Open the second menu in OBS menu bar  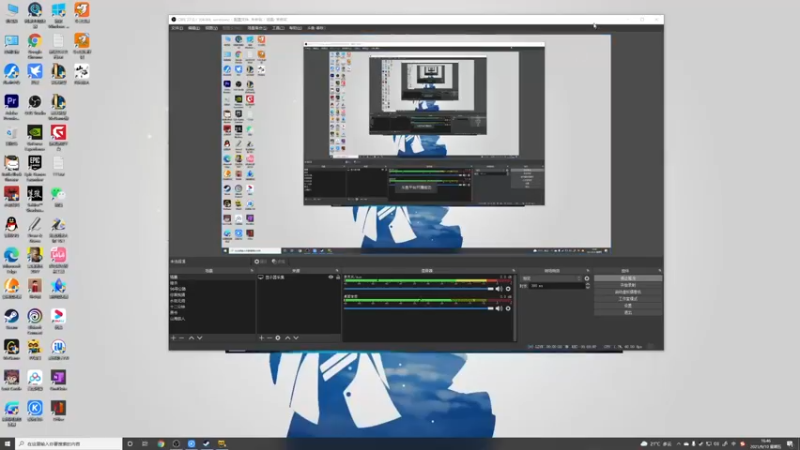[x=194, y=28]
